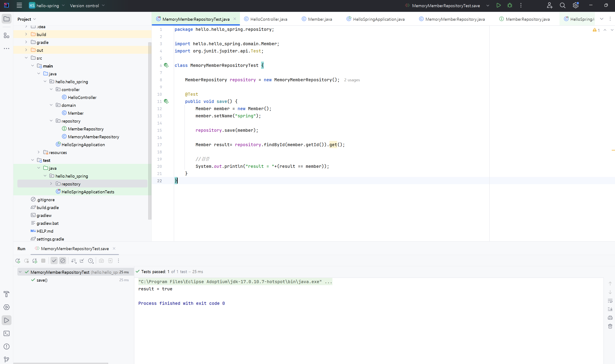Open more run actions menu in title bar

coord(521,5)
